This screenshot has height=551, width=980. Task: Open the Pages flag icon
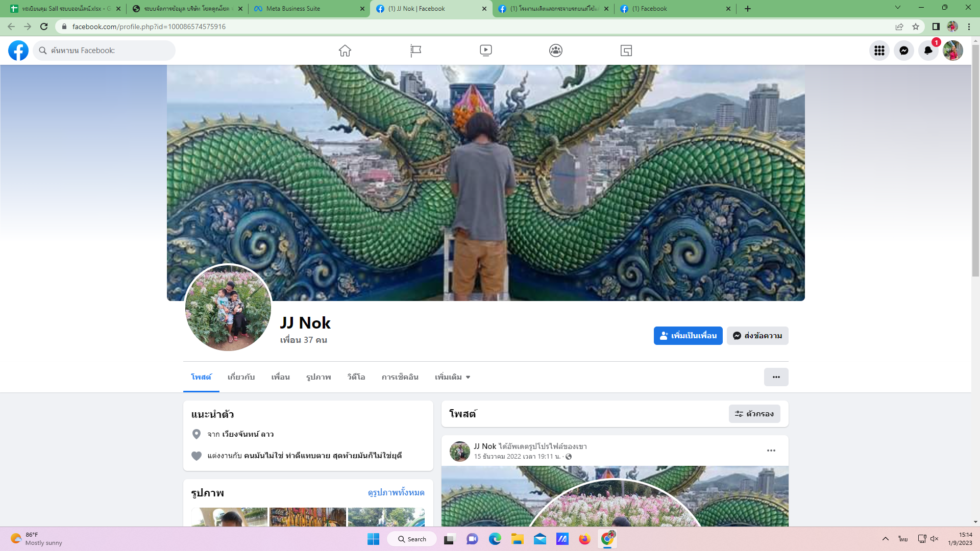point(415,51)
